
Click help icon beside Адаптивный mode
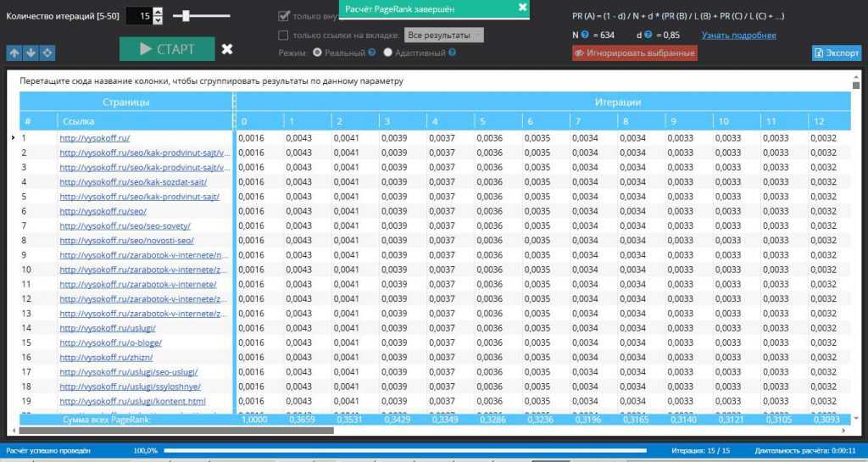[452, 53]
